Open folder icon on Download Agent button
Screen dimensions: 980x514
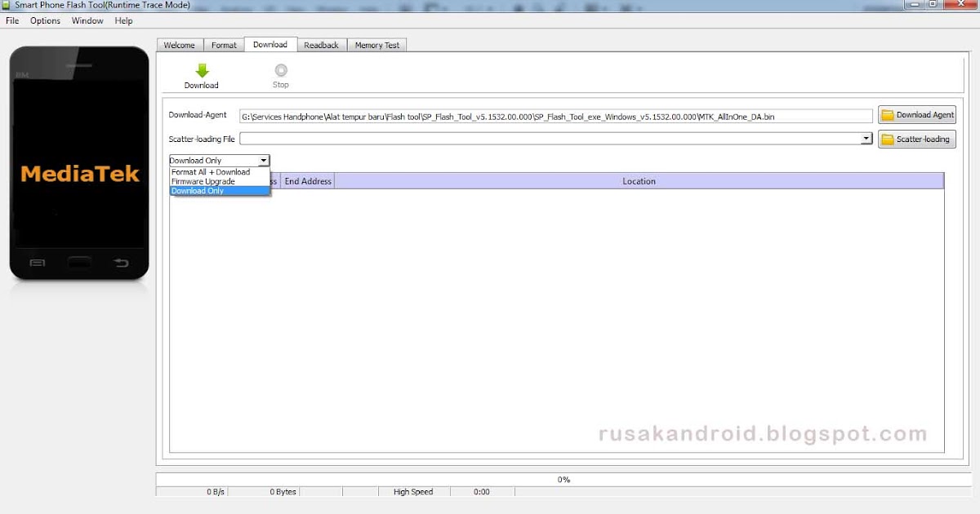pos(888,114)
